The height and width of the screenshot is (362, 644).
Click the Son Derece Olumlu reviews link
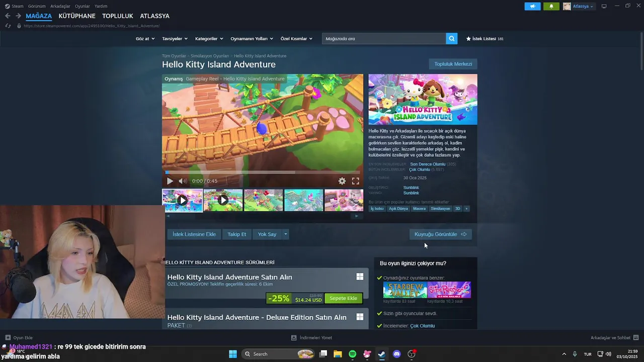(428, 164)
